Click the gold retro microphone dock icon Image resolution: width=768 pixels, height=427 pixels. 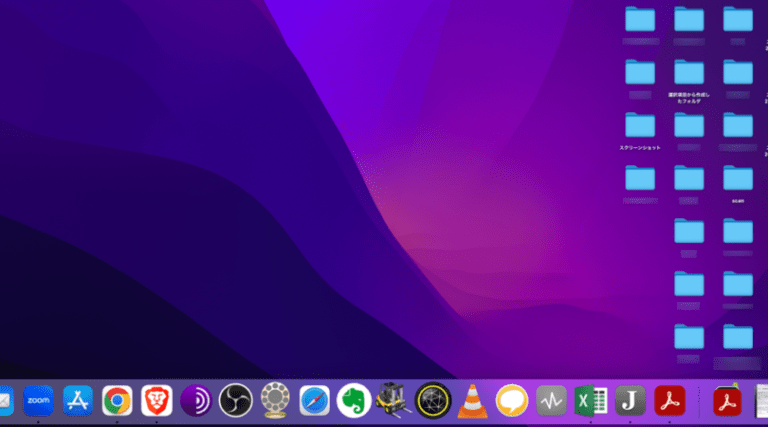pos(274,400)
